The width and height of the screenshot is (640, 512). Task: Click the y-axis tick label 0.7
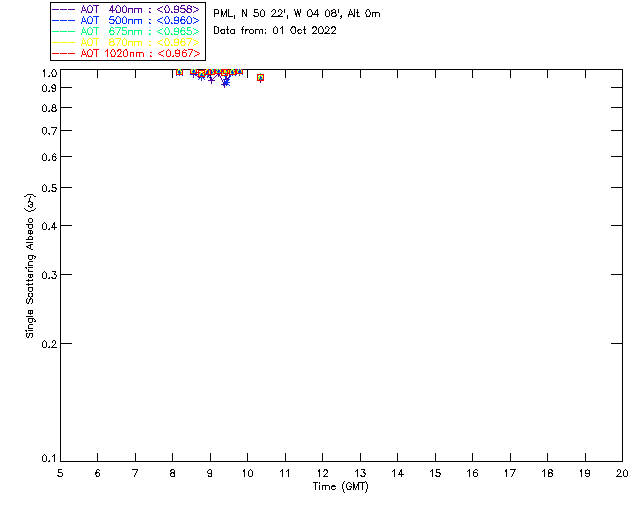(49, 131)
